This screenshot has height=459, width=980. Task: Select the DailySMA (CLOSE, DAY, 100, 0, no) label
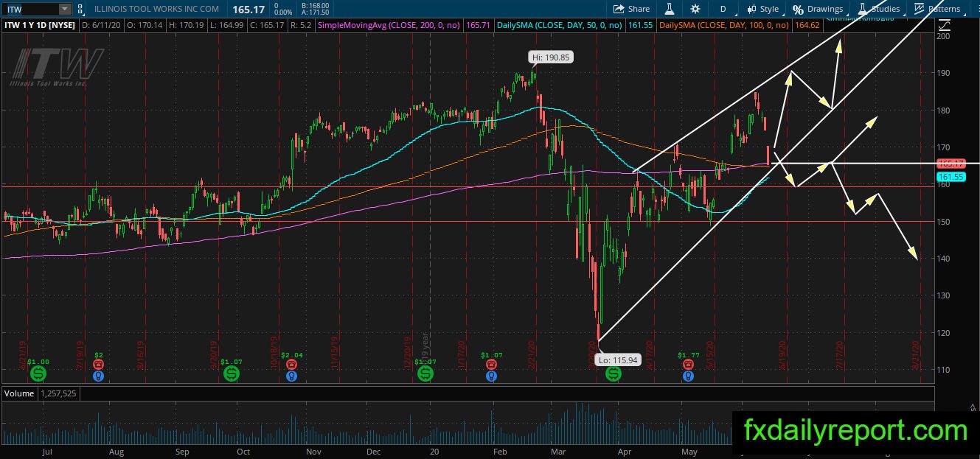click(x=723, y=25)
